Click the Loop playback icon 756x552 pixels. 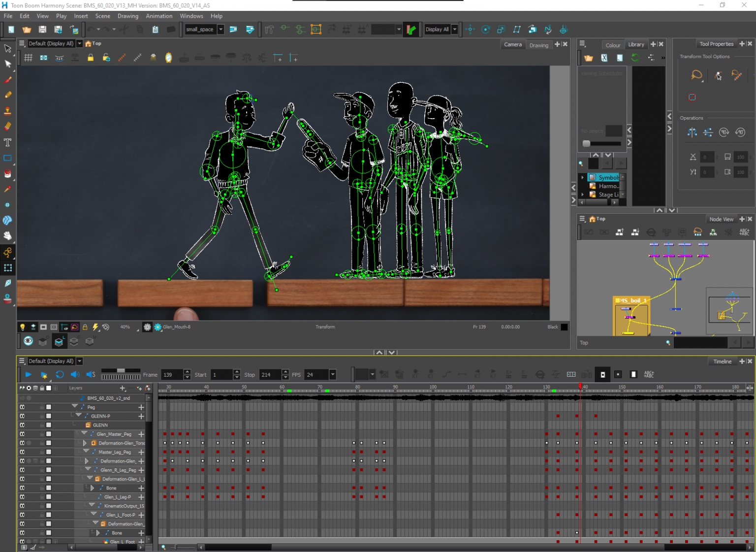click(x=60, y=375)
